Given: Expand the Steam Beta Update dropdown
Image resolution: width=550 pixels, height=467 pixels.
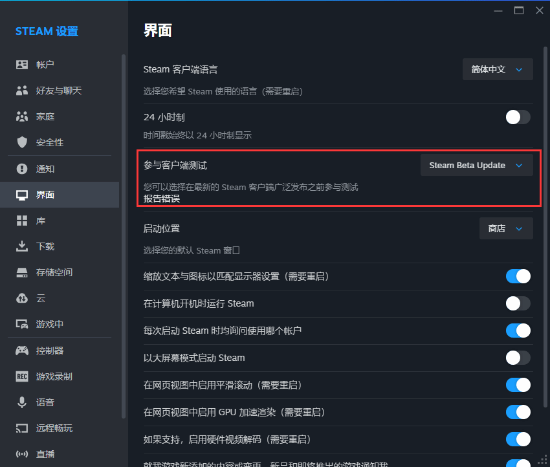Looking at the screenshot, I should tap(476, 165).
